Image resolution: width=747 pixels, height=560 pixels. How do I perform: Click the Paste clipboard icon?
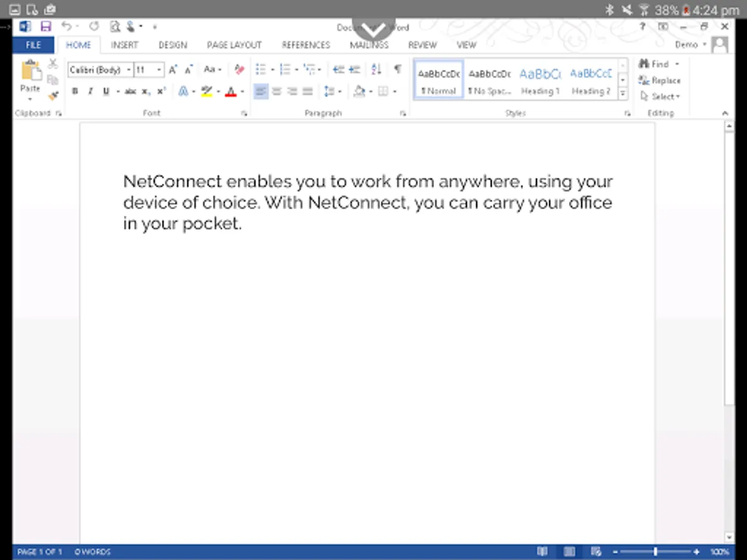[x=30, y=70]
